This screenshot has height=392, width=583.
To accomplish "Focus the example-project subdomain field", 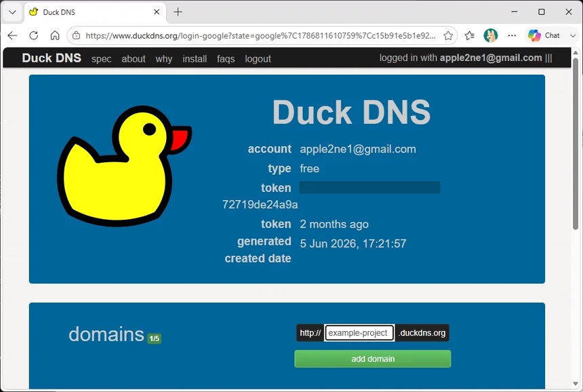I will pos(359,333).
